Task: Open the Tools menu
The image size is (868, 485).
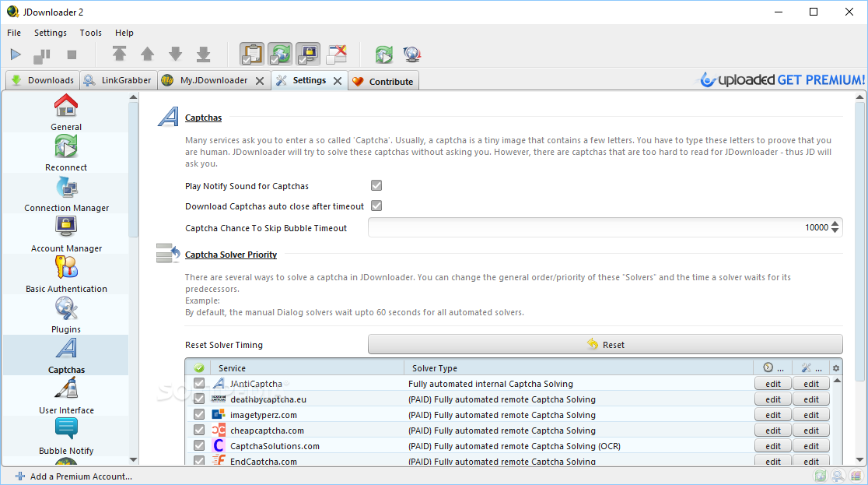Action: pyautogui.click(x=91, y=33)
